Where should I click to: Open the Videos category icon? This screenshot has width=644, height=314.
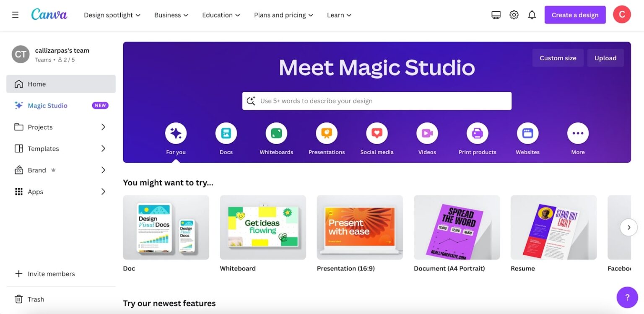pyautogui.click(x=427, y=134)
